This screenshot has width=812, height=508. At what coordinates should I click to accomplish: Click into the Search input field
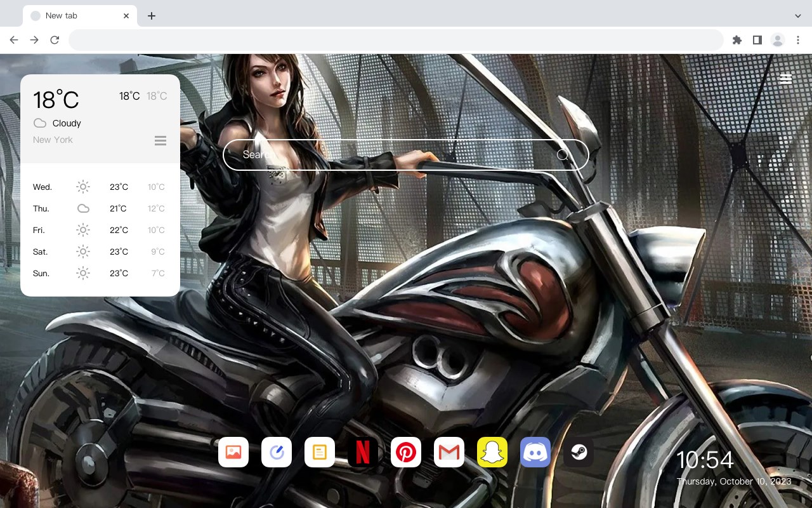click(x=406, y=155)
